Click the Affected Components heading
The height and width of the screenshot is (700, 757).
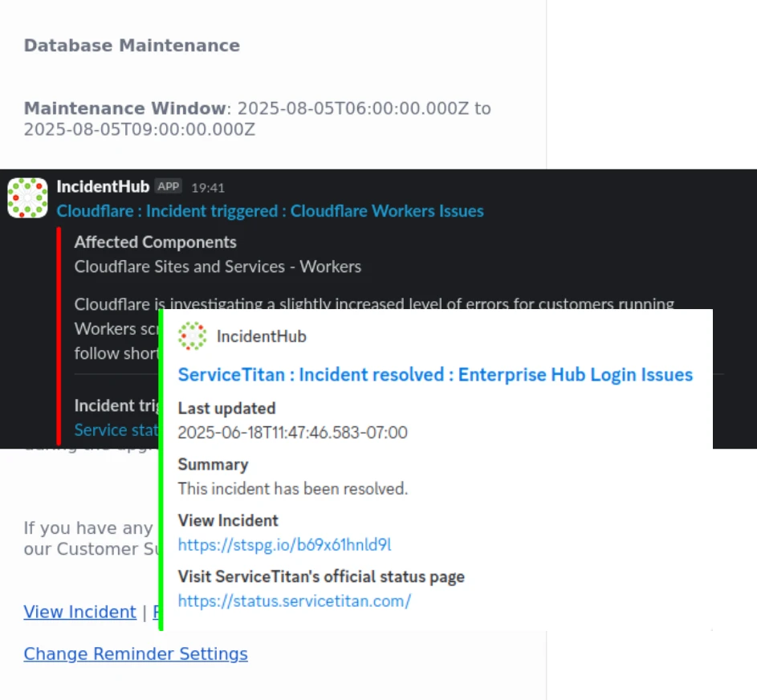pos(156,242)
